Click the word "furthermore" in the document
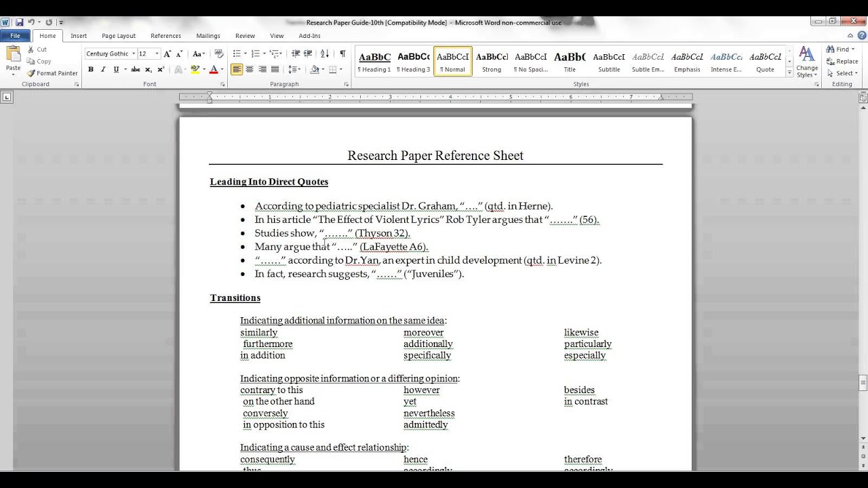This screenshot has width=868, height=488. click(268, 344)
